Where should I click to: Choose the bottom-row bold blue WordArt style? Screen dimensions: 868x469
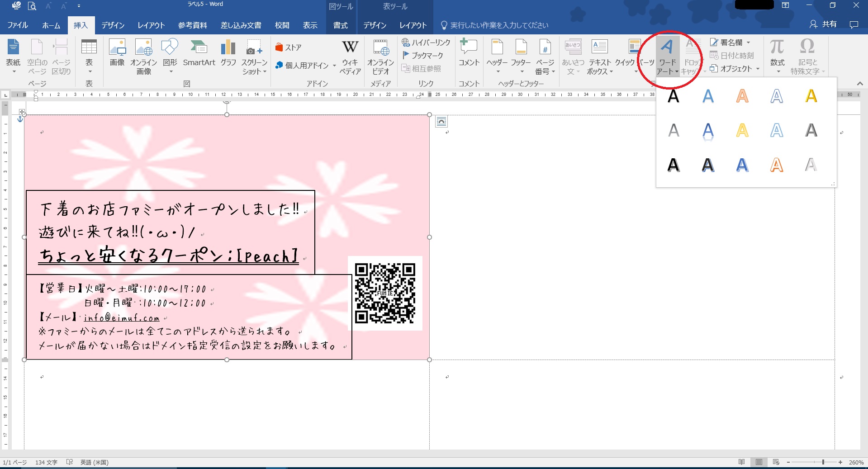[742, 165]
